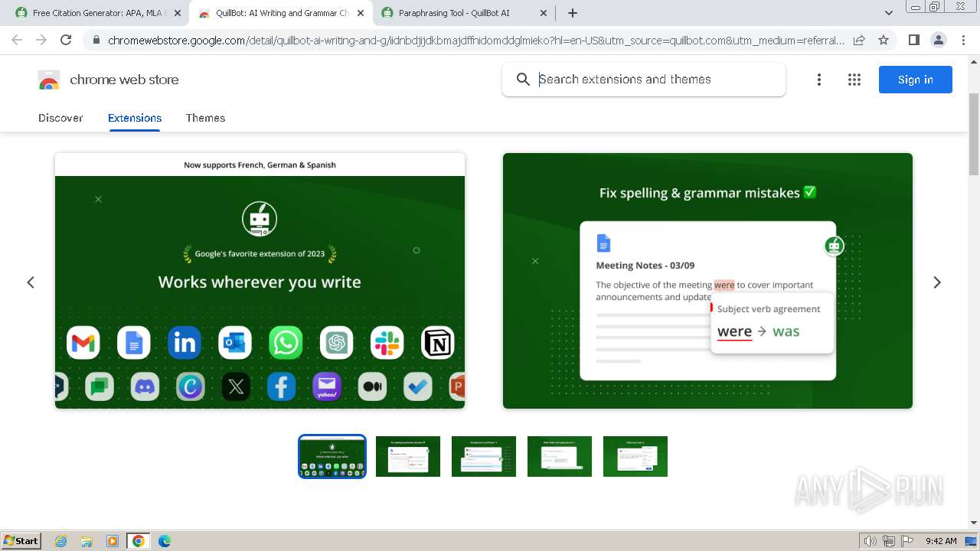This screenshot has width=980, height=551.
Task: Switch to Paraphrasing Tool - QuillBot AI tab
Action: [463, 13]
